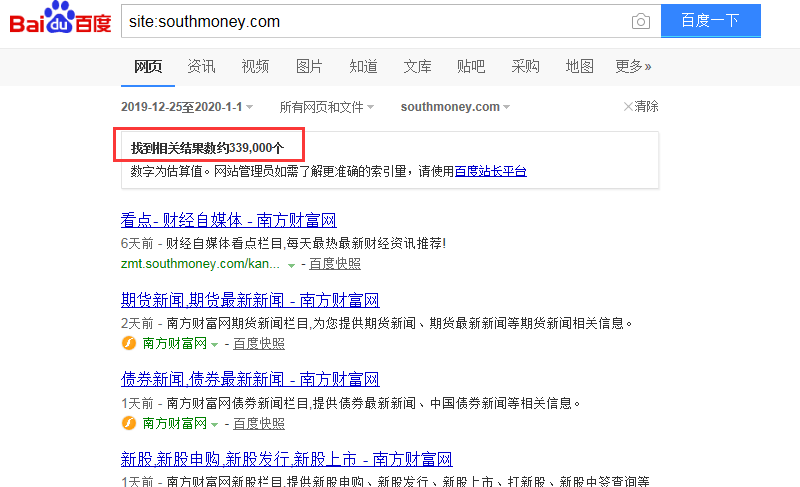Image resolution: width=800 pixels, height=487 pixels.
Task: Open 百度快照 for the 看点 result
Action: tap(335, 264)
